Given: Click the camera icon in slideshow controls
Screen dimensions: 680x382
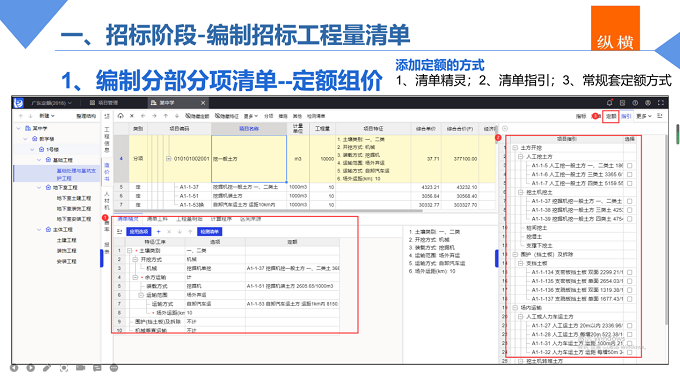Looking at the screenshot, I should [x=81, y=368].
